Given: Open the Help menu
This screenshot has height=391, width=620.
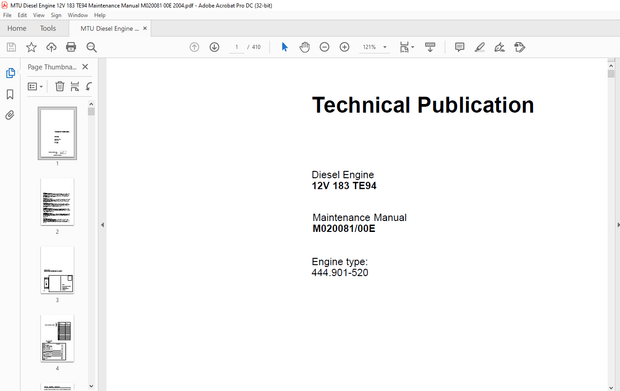Looking at the screenshot, I should coord(100,15).
